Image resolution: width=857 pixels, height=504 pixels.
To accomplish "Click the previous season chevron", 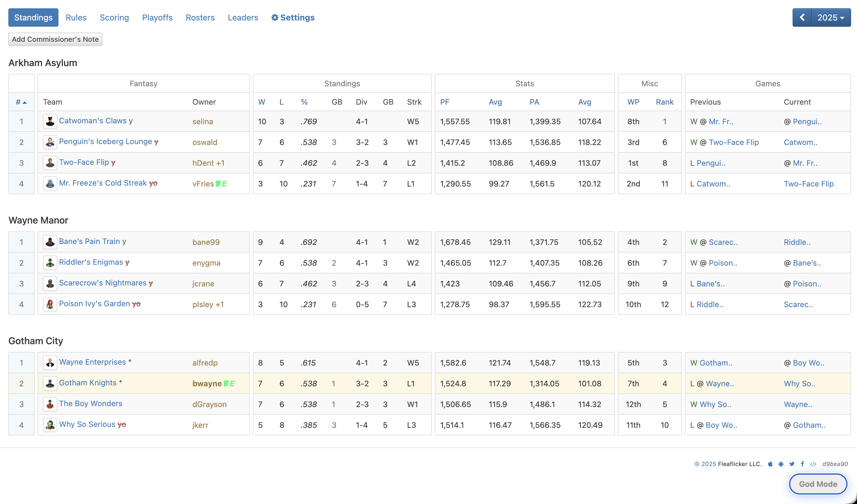I will pyautogui.click(x=802, y=17).
